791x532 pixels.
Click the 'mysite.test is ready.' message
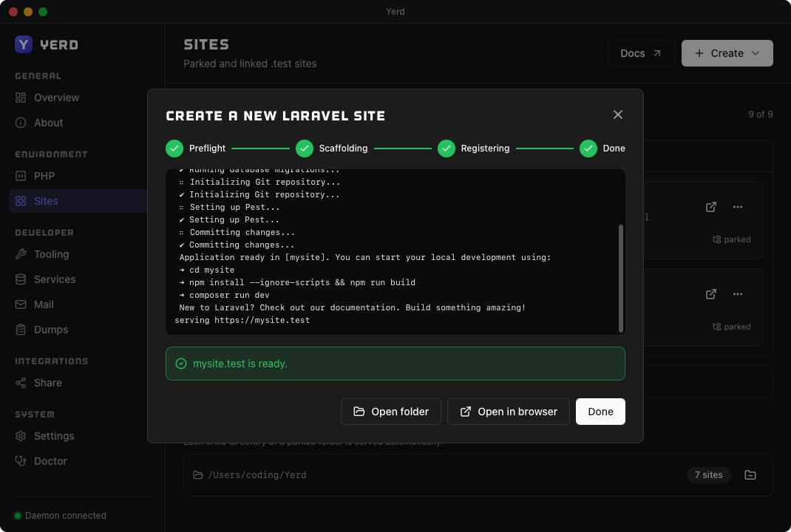(x=240, y=364)
